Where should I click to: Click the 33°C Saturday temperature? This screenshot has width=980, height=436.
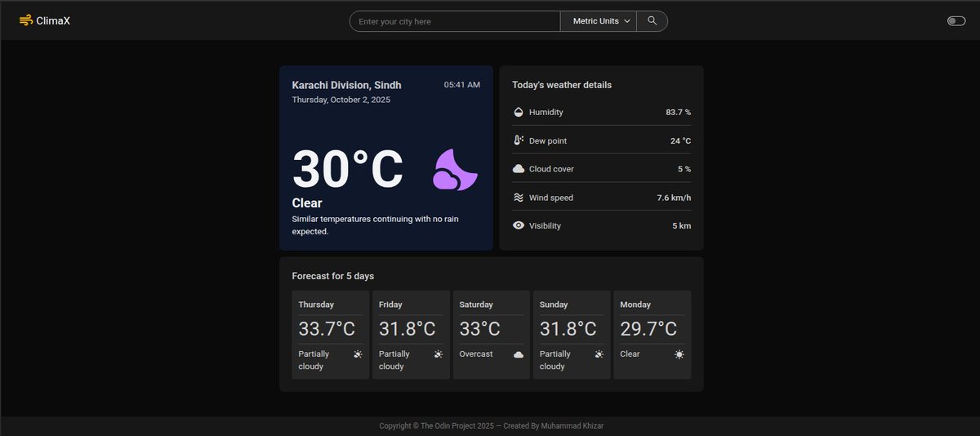480,329
